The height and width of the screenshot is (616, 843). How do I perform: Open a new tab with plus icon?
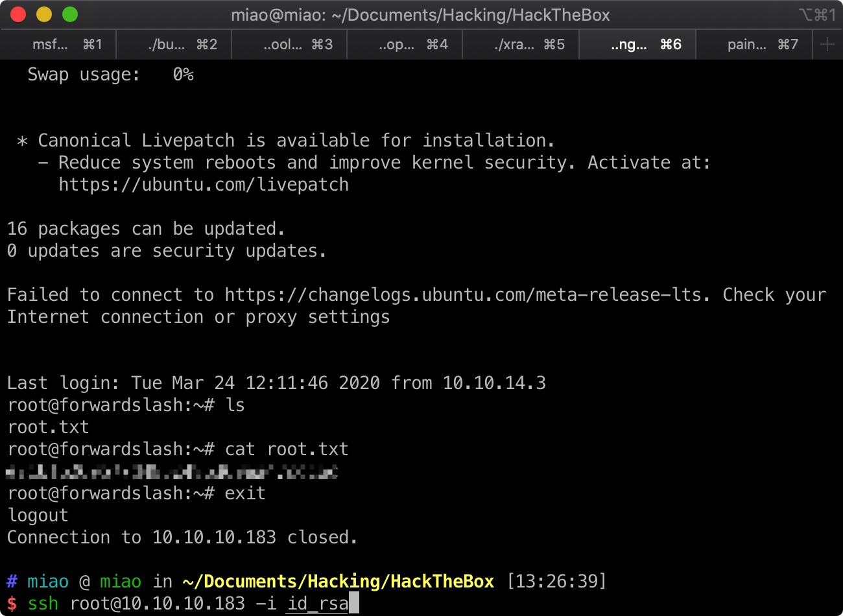(x=827, y=44)
